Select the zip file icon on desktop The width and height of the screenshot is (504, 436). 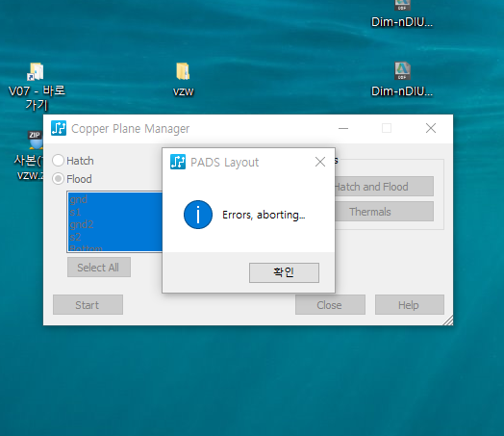point(36,140)
